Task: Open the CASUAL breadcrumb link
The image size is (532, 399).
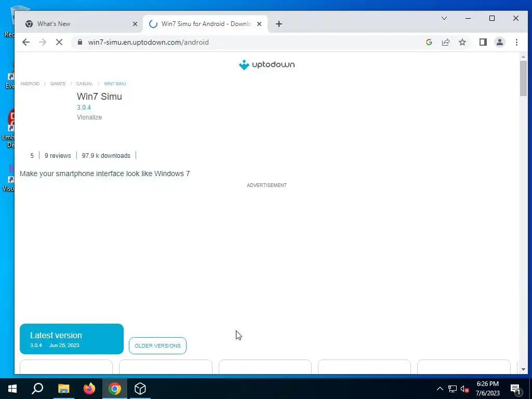Action: point(85,84)
